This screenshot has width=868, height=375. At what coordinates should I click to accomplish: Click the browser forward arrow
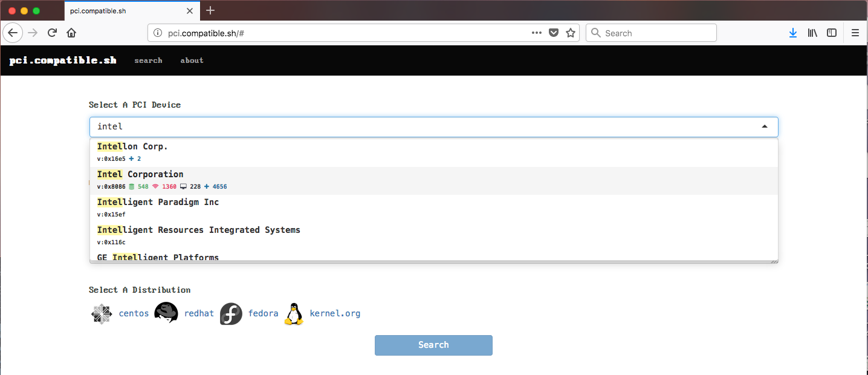tap(33, 33)
